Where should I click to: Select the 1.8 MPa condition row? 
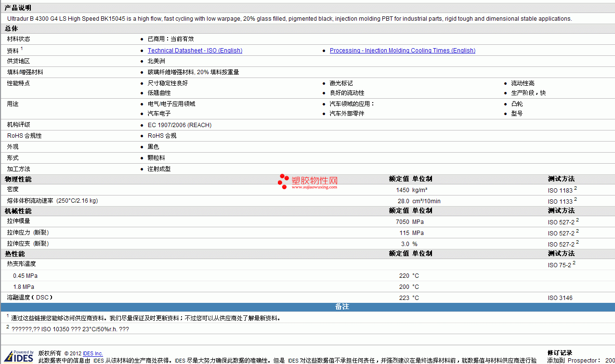click(307, 287)
